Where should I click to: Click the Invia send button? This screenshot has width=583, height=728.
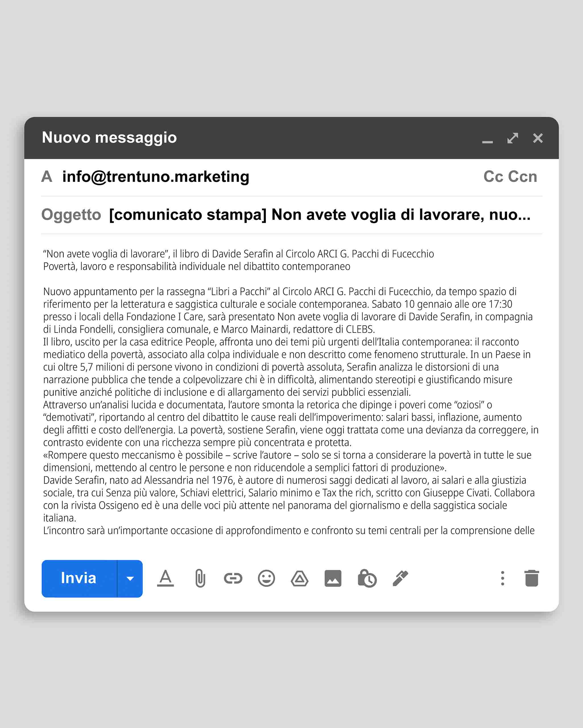pos(79,578)
